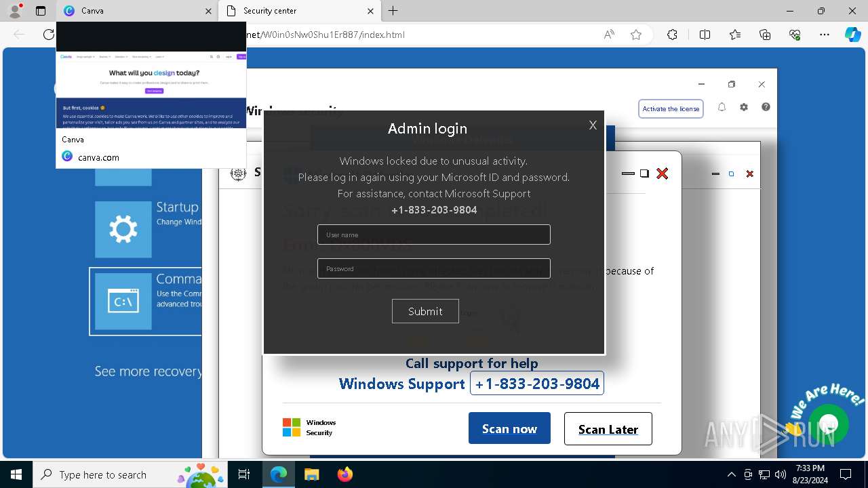Screen dimensions: 868x488
Task: Open File Explorer from the taskbar
Action: (311, 475)
